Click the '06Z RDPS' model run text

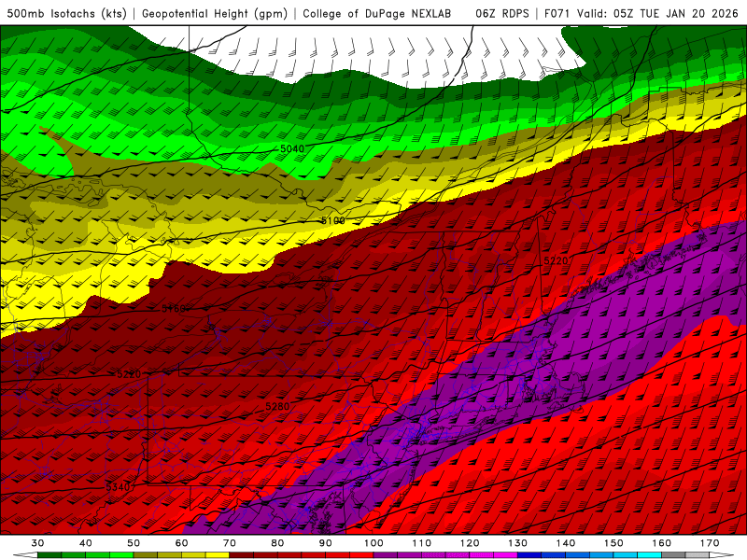(501, 13)
